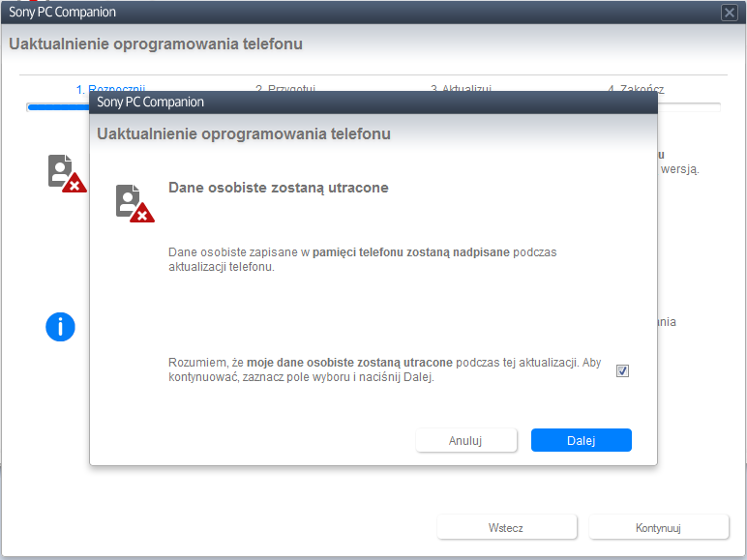This screenshot has width=747, height=560.
Task: Close the main Sony PC Companion window
Action: tap(729, 13)
